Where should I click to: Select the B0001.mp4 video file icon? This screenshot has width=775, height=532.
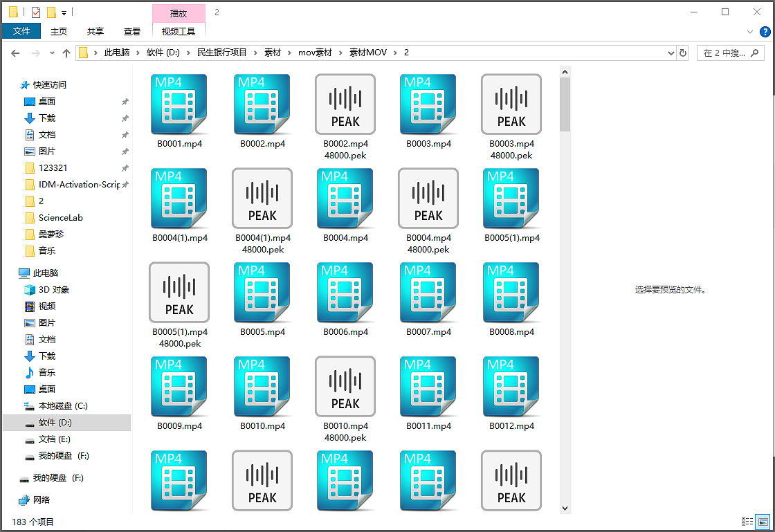[179, 104]
